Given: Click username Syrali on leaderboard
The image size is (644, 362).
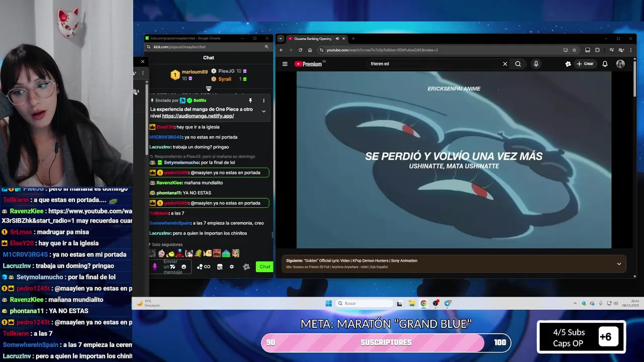Looking at the screenshot, I should point(225,79).
